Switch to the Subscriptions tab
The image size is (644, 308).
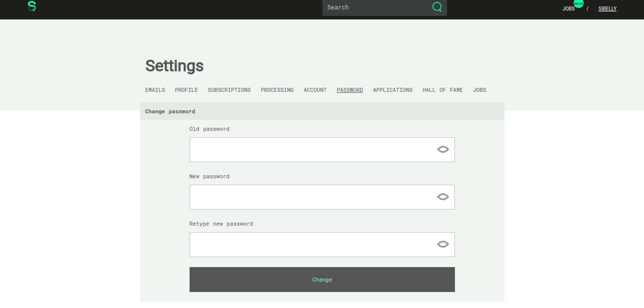(229, 90)
